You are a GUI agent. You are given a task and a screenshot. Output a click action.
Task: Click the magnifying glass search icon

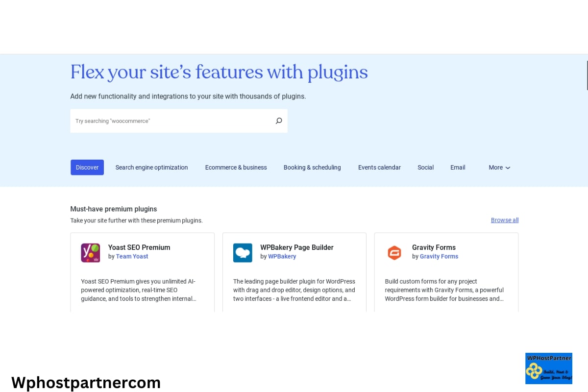coord(279,121)
